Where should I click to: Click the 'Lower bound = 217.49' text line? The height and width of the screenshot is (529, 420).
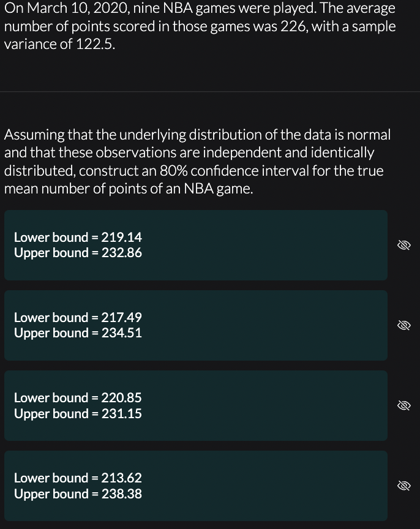click(78, 318)
